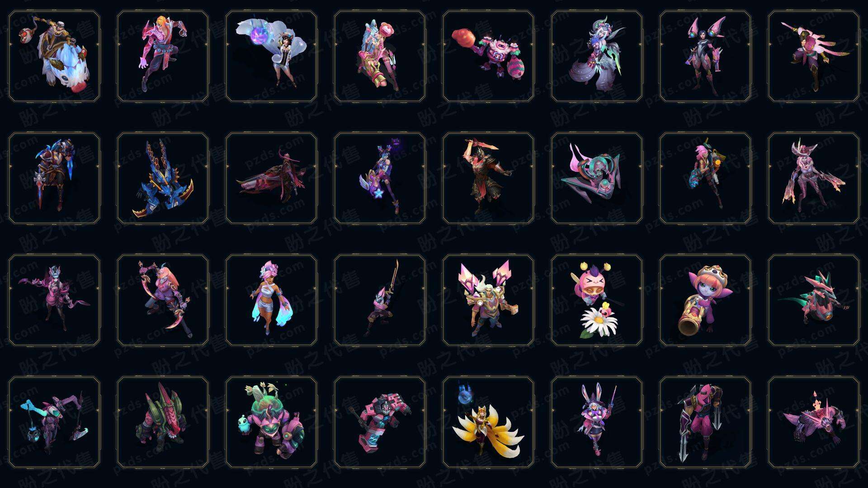The width and height of the screenshot is (868, 488).
Task: Select the bunny-eared girl in purple dress
Action: pos(597,422)
